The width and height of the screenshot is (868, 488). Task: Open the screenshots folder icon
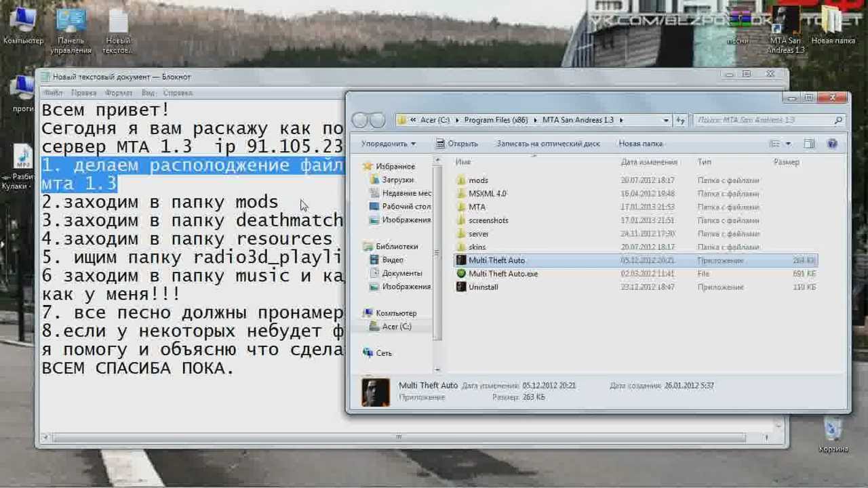(x=461, y=220)
